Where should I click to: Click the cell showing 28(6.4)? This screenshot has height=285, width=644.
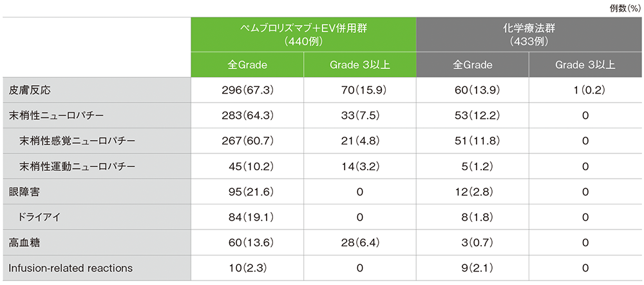(360, 242)
